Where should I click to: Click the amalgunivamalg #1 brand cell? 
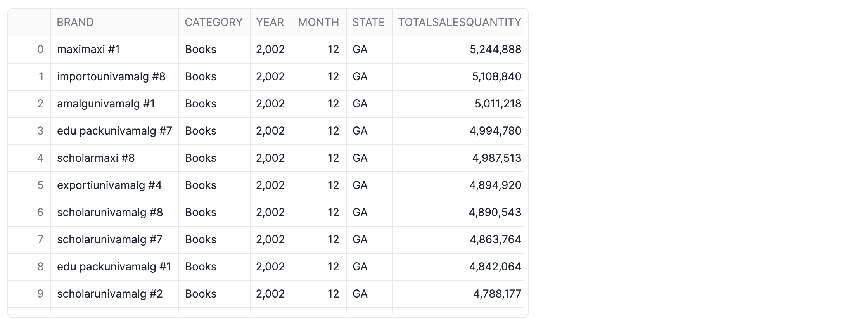click(106, 104)
